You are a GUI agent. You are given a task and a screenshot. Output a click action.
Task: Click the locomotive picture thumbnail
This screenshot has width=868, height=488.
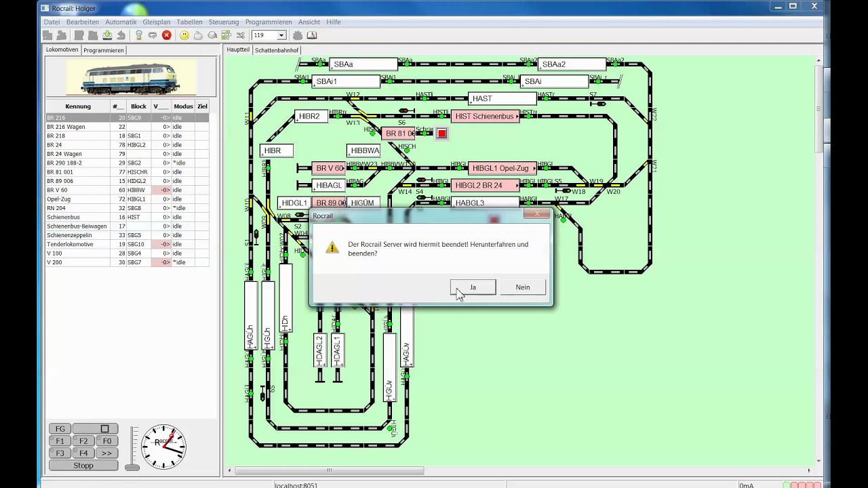(x=131, y=77)
